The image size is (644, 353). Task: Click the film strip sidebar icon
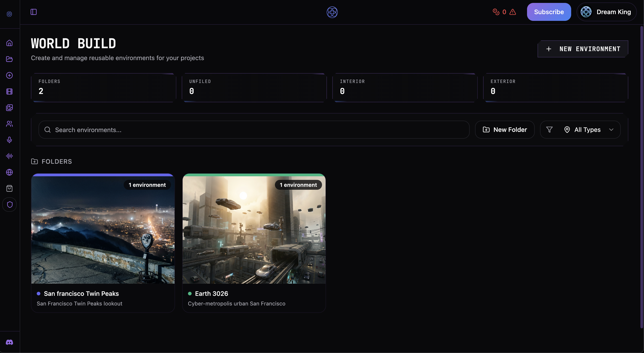coord(9,92)
